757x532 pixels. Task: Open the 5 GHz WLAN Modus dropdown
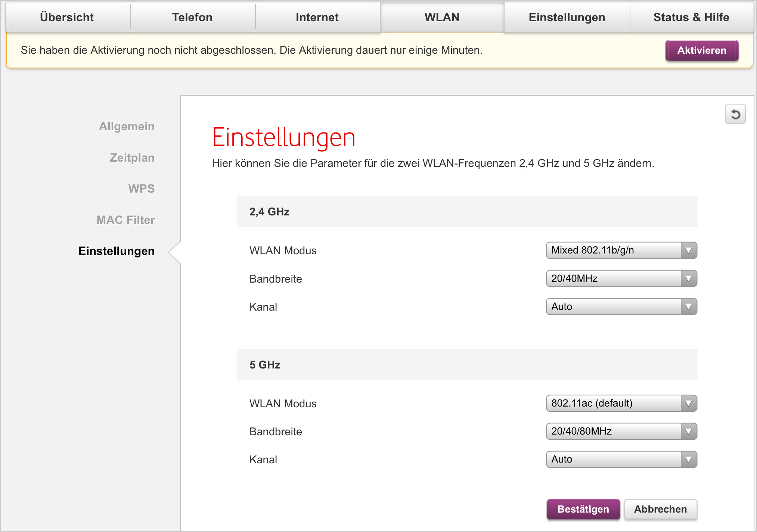point(621,403)
